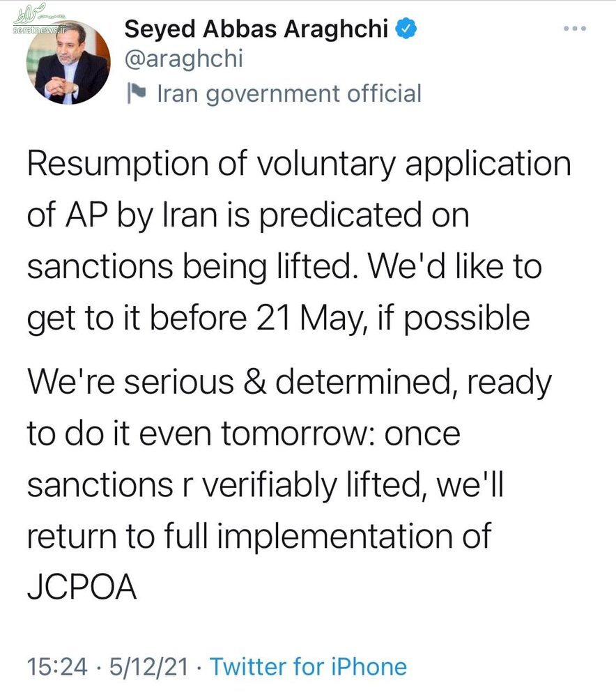Click the watermark logo in top-left corner
Screen dimensions: 616x697
point(29,14)
